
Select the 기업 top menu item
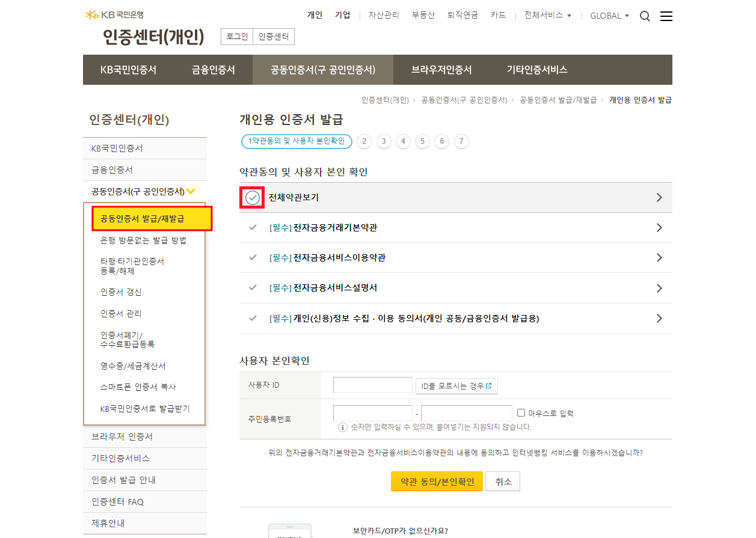(343, 15)
